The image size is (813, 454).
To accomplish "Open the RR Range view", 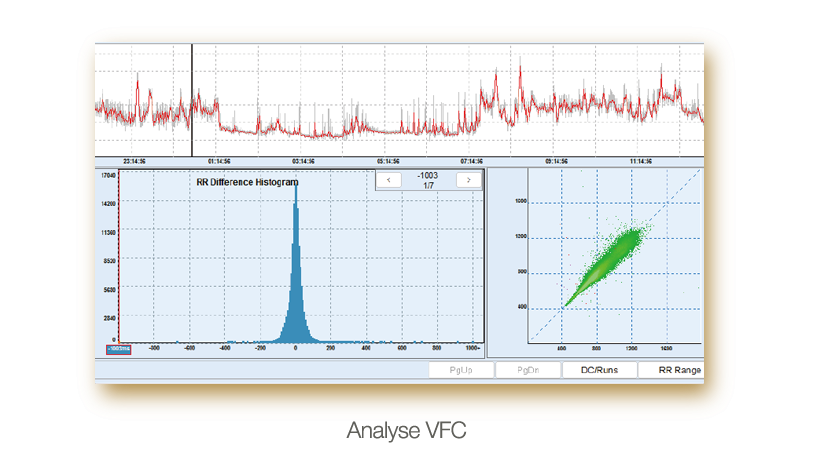I will click(x=671, y=370).
